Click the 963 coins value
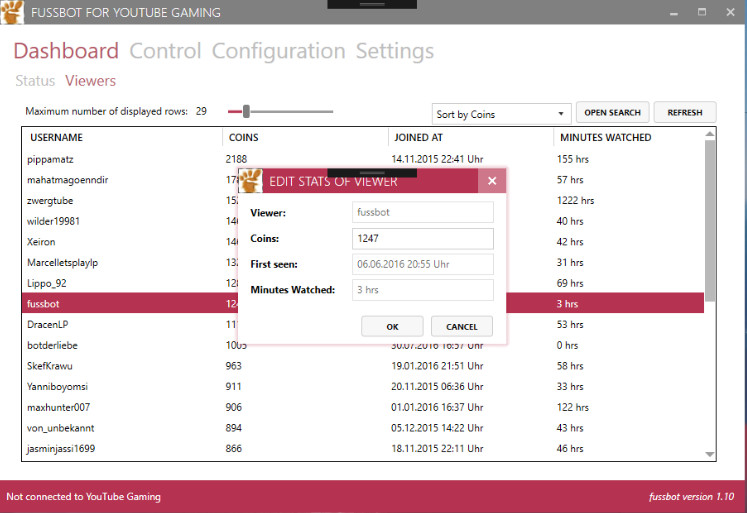This screenshot has width=747, height=513. (x=233, y=366)
